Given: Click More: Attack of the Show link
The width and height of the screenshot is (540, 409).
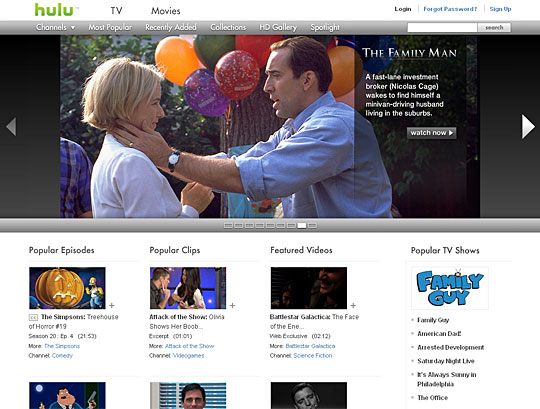Looking at the screenshot, I should (190, 346).
